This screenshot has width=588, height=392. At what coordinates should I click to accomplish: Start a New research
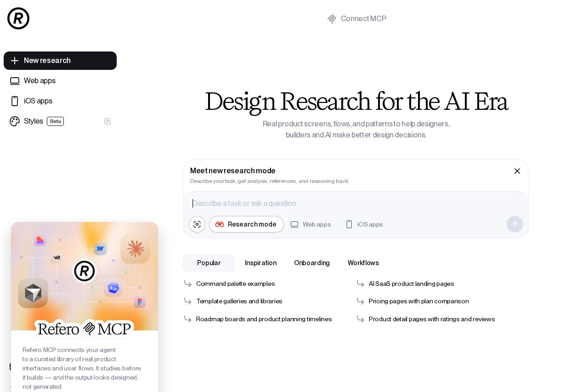click(60, 61)
